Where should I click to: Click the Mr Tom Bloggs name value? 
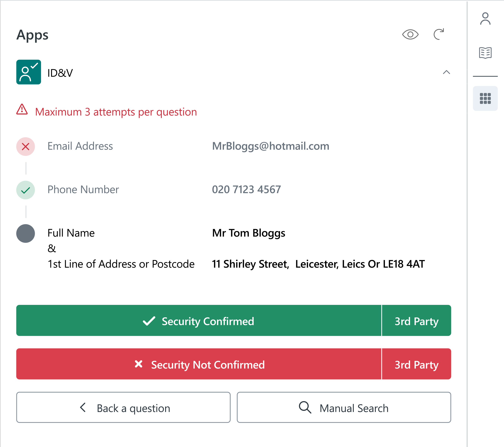coord(248,233)
